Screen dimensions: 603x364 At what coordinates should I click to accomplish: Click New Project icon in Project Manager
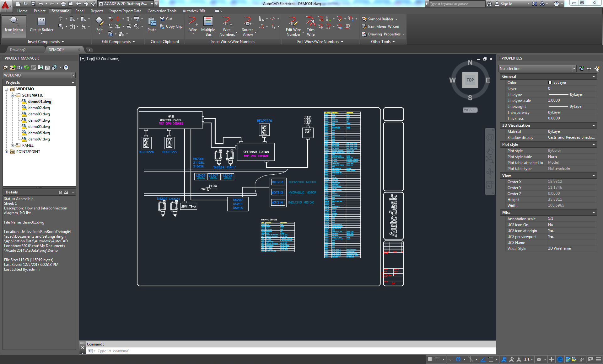[x=13, y=67]
